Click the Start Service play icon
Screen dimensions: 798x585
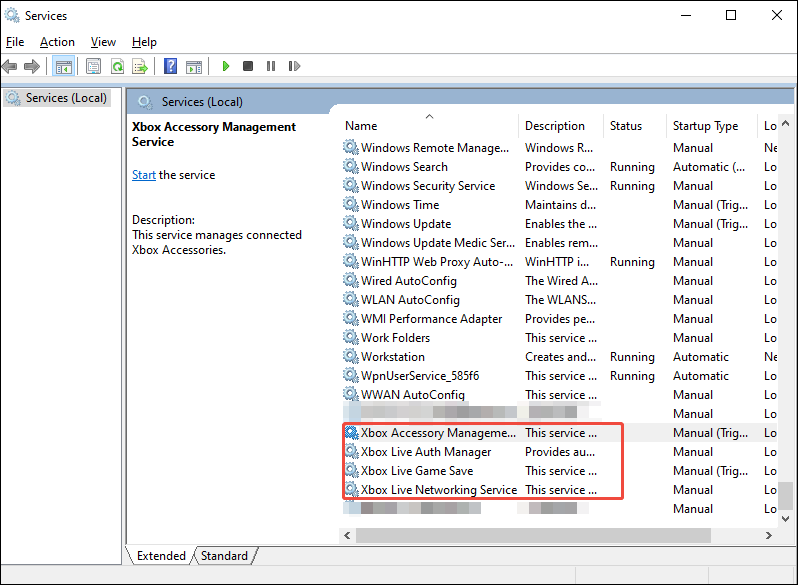(x=226, y=66)
